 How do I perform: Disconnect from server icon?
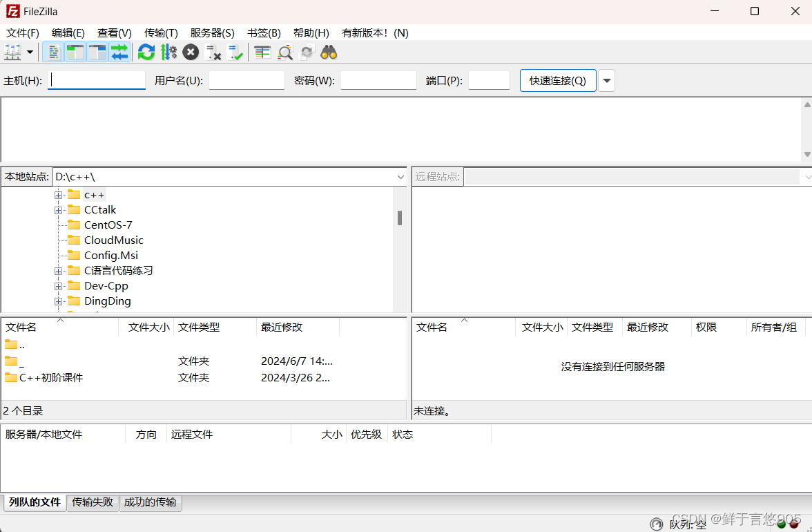pyautogui.click(x=213, y=53)
